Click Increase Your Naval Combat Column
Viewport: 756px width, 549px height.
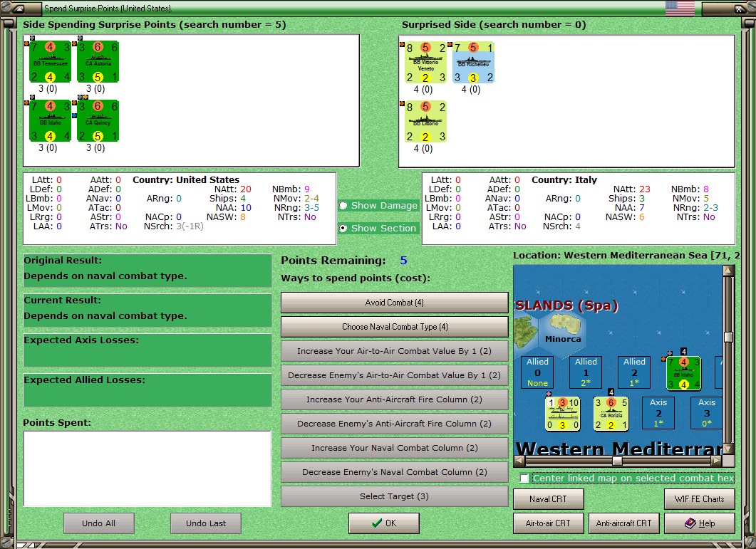click(x=395, y=448)
